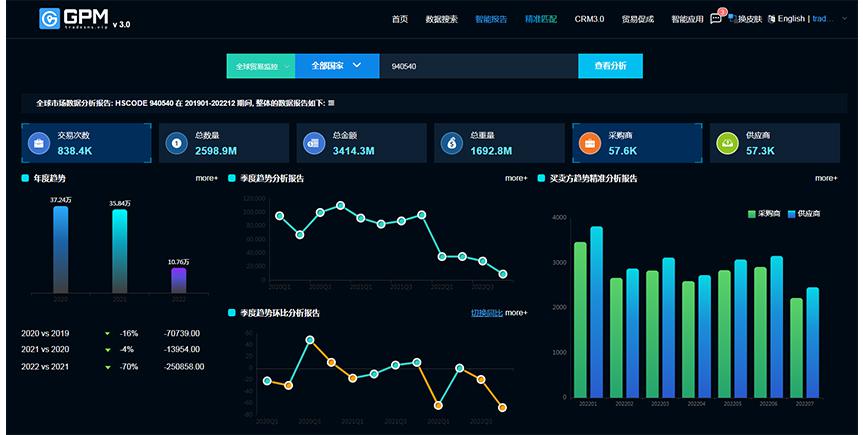Go to the 数据搜索 menu
The image size is (863, 435).
click(x=441, y=18)
